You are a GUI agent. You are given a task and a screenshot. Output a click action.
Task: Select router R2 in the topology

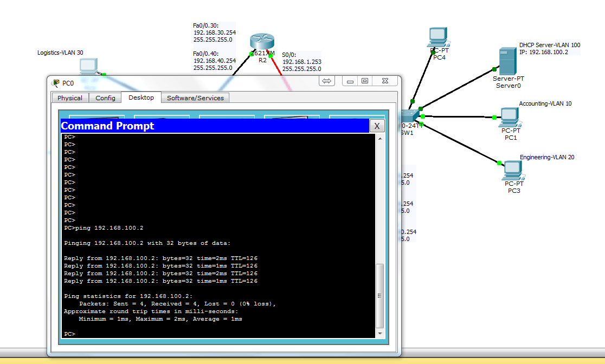pos(262,41)
